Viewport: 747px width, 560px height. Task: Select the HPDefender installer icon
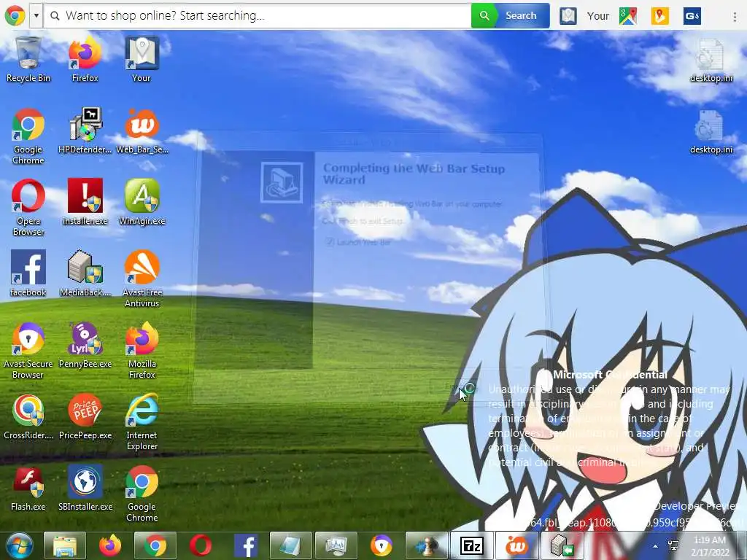(85, 131)
